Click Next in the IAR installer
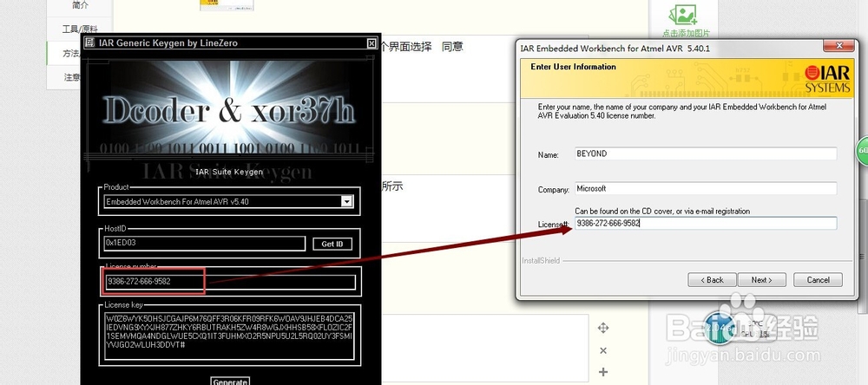The width and height of the screenshot is (868, 385). tap(762, 280)
